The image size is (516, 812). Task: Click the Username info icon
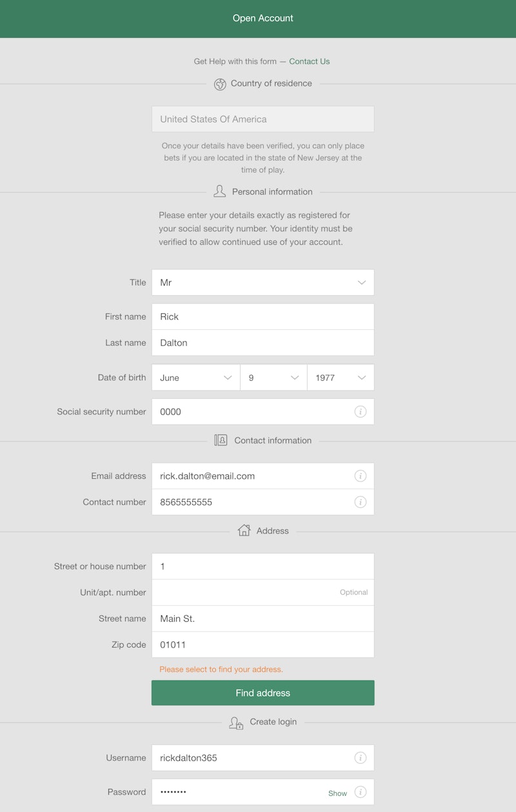[361, 758]
